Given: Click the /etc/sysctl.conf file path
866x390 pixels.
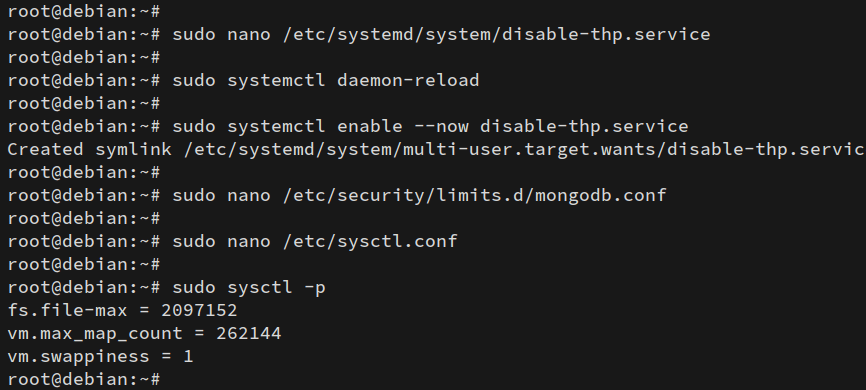Looking at the screenshot, I should click(x=370, y=241).
